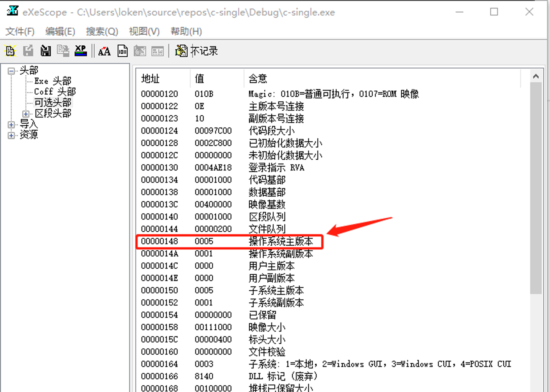Click the grayed copy-pages toolbar icon
Screen dimensions: 550x392
[63, 51]
